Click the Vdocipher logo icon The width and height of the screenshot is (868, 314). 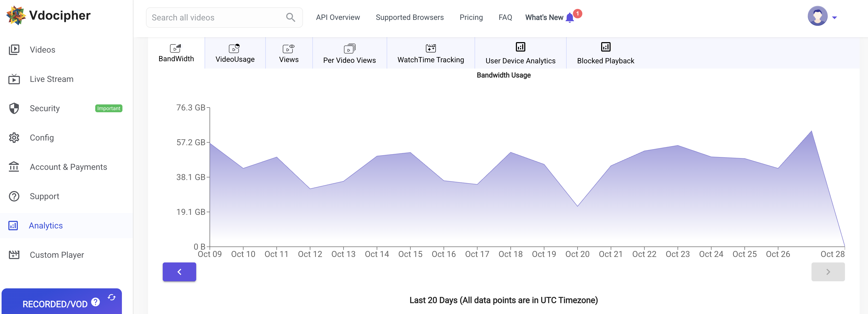(x=16, y=15)
